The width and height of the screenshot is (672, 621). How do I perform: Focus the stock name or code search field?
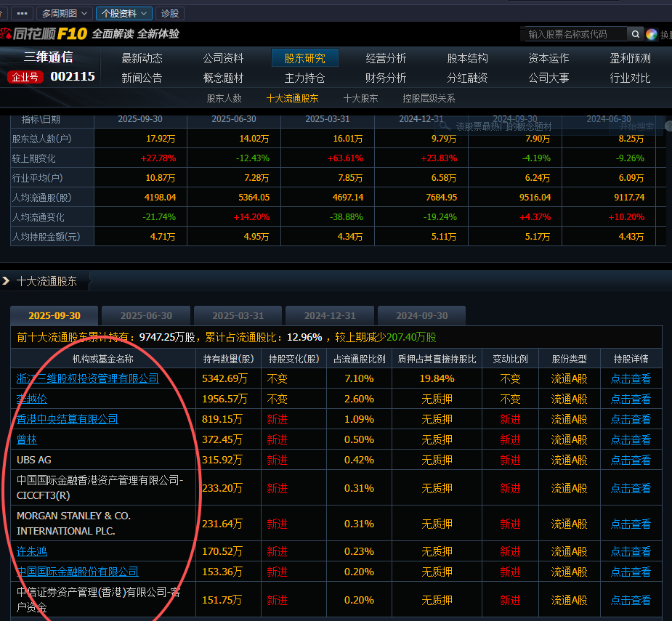tap(575, 34)
